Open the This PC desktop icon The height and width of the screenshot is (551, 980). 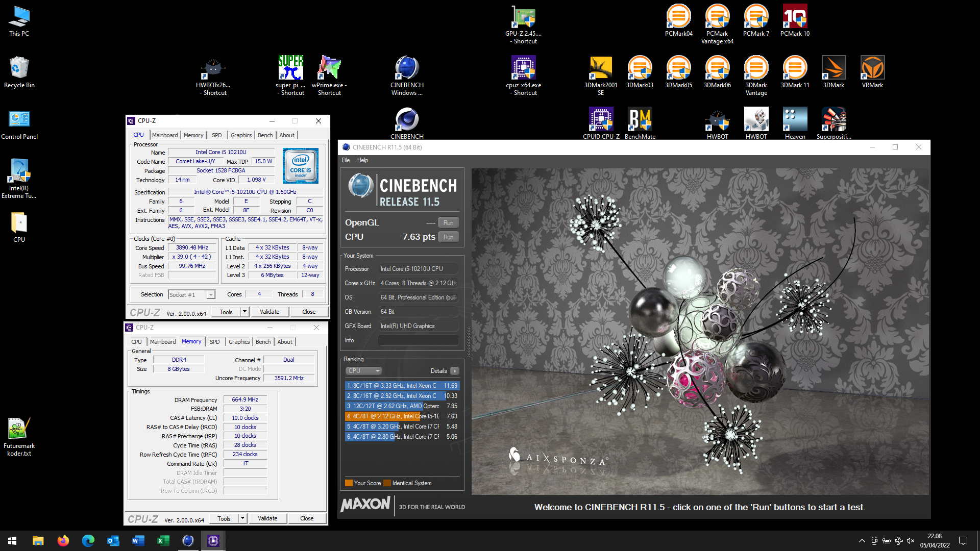point(19,21)
